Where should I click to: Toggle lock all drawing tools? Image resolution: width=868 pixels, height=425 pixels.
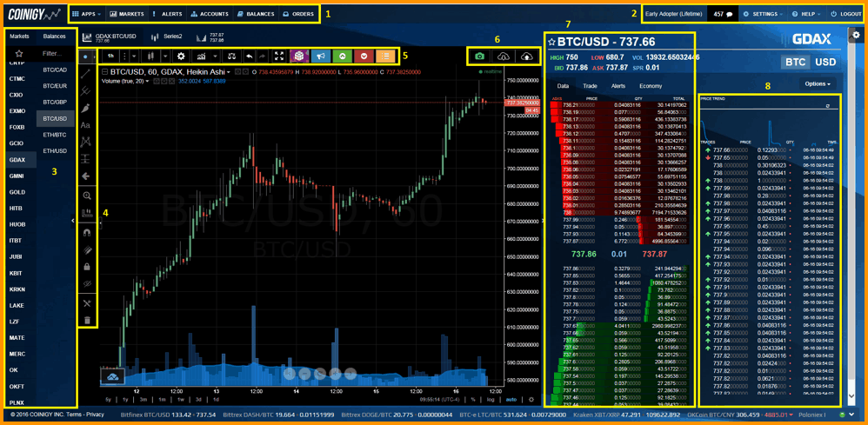click(x=86, y=267)
